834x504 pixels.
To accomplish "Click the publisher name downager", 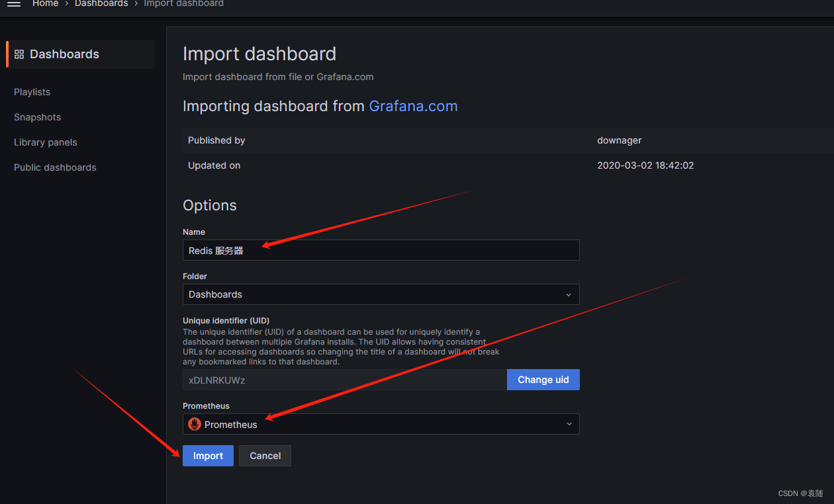I will coord(620,140).
